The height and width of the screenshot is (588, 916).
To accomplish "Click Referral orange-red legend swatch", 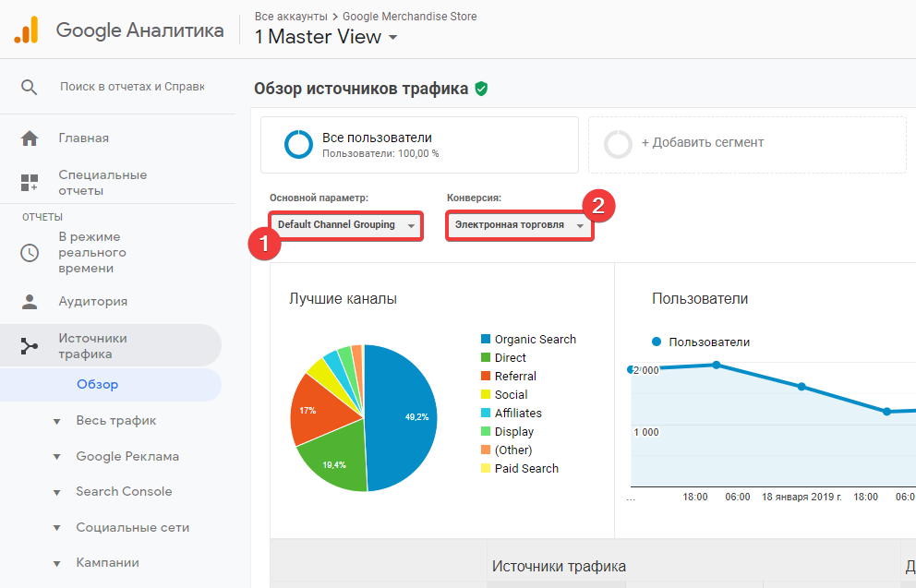I will (486, 376).
